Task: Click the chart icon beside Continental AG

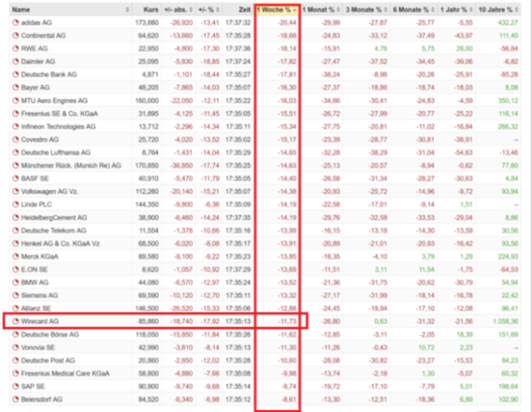Action: pyautogui.click(x=16, y=36)
